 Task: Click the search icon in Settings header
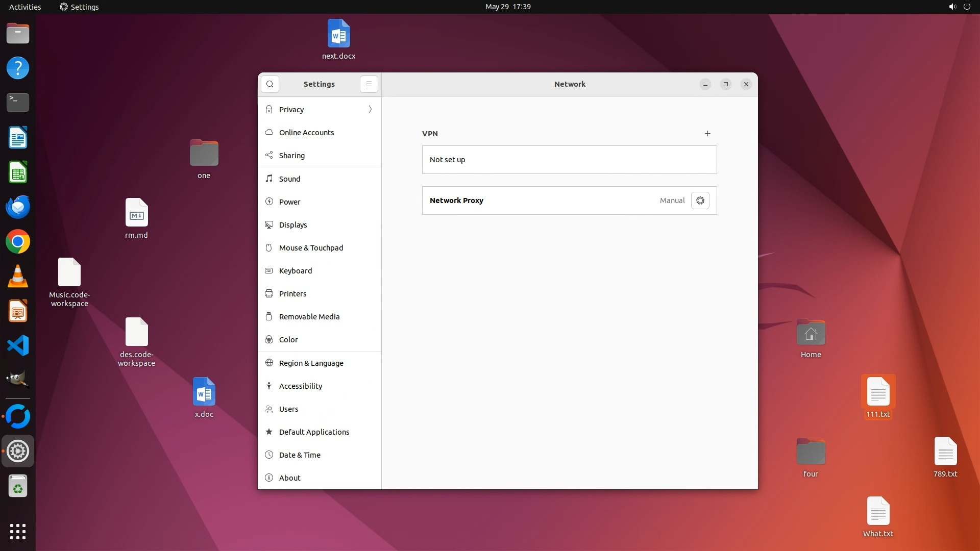coord(270,84)
